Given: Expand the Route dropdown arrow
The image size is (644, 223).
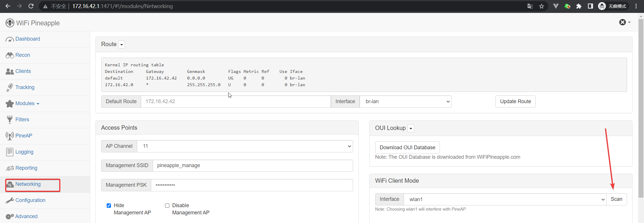Looking at the screenshot, I should coord(122,44).
